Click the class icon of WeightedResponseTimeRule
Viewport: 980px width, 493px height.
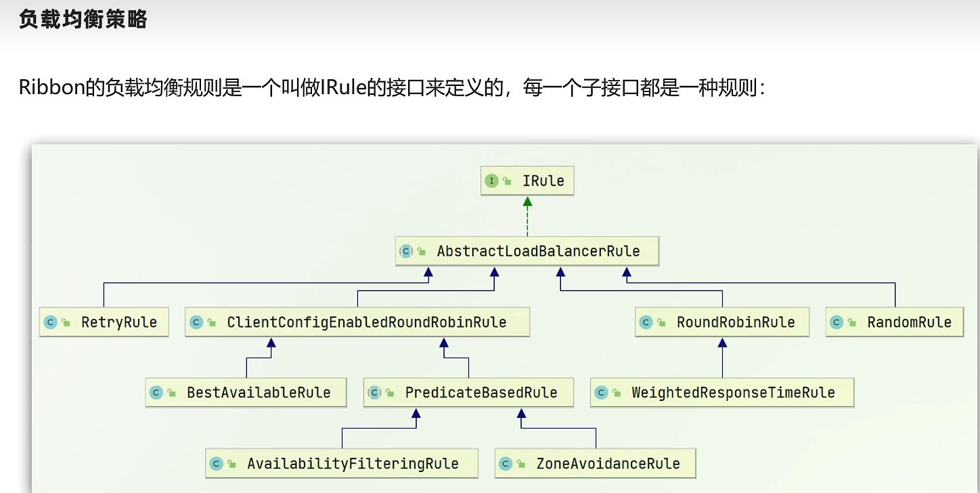click(601, 392)
